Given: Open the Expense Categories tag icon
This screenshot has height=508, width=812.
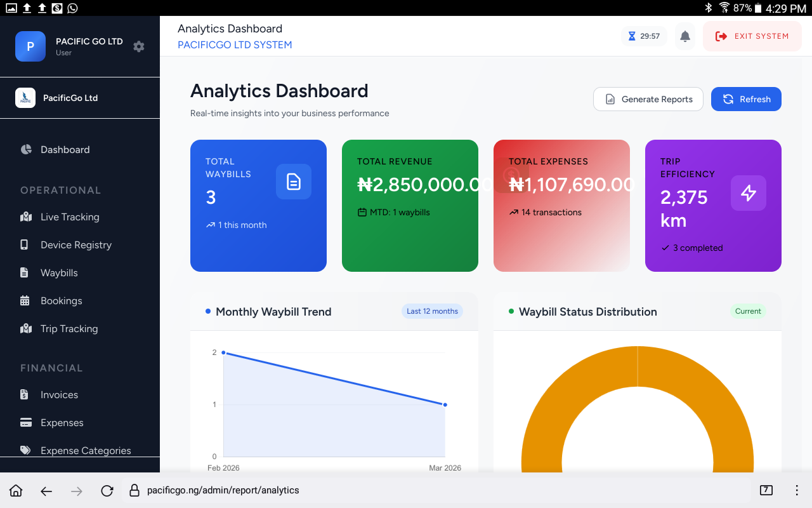Looking at the screenshot, I should click(25, 450).
